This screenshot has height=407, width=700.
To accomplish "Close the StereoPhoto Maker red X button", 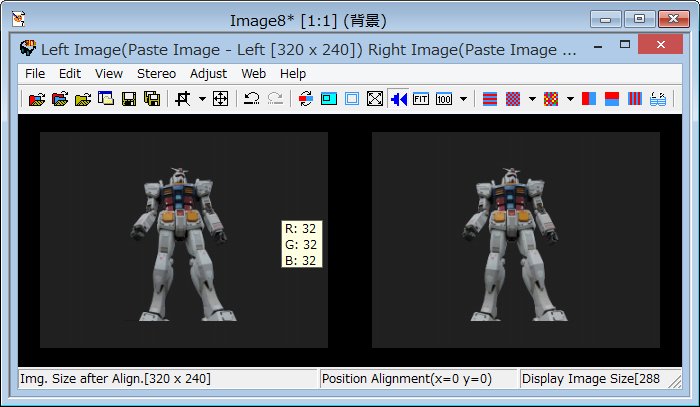I will coord(660,44).
